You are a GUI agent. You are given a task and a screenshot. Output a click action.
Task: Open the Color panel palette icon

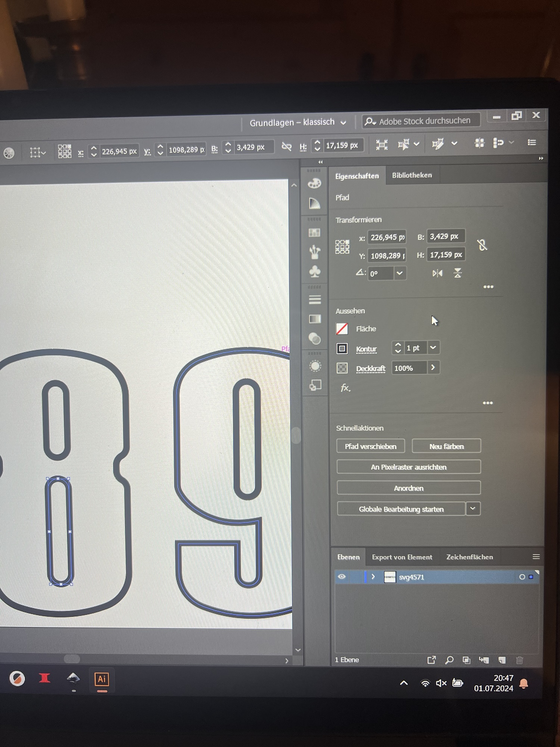pos(314,183)
